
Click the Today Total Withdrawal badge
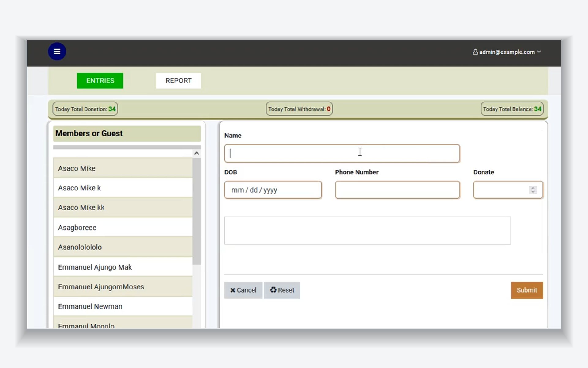coord(299,109)
